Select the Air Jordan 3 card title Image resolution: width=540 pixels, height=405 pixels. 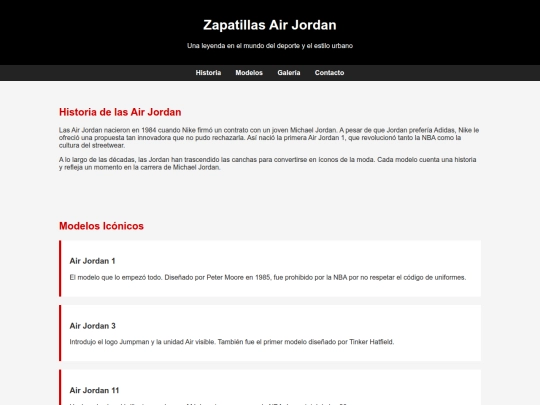click(x=93, y=326)
